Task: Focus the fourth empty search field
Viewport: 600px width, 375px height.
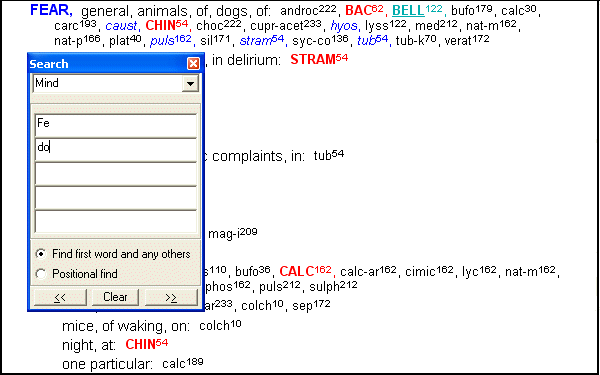Action: (x=116, y=198)
